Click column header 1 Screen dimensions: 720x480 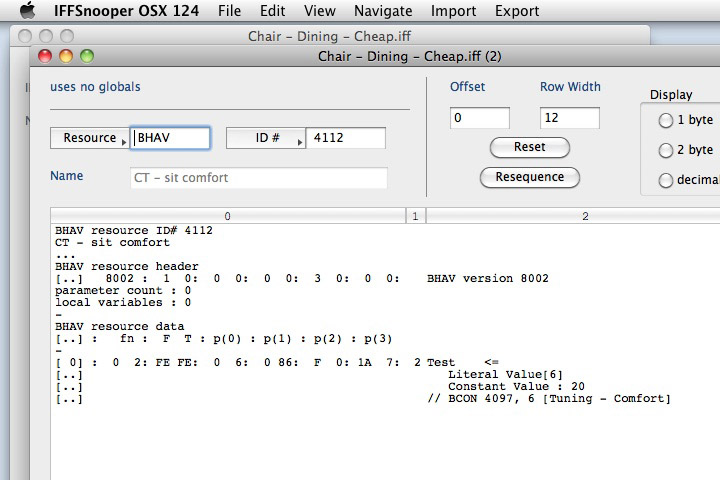click(x=416, y=216)
